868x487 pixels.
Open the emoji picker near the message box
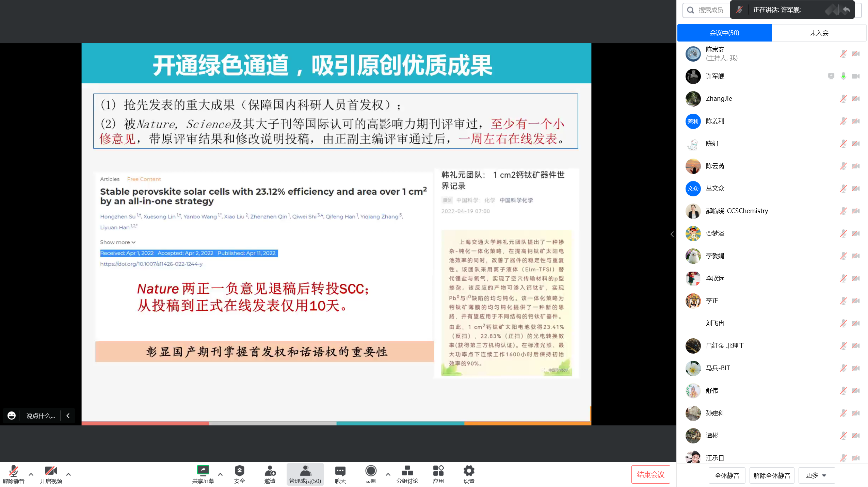click(11, 416)
